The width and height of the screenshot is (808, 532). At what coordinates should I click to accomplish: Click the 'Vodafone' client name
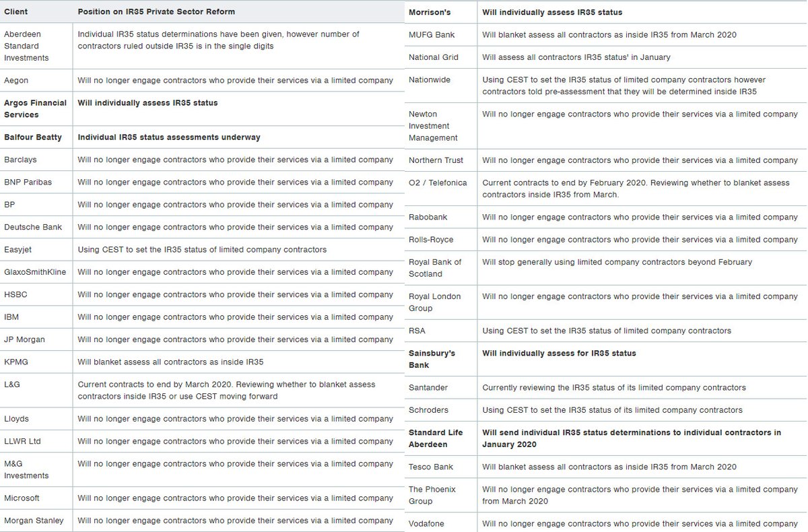coord(426,523)
